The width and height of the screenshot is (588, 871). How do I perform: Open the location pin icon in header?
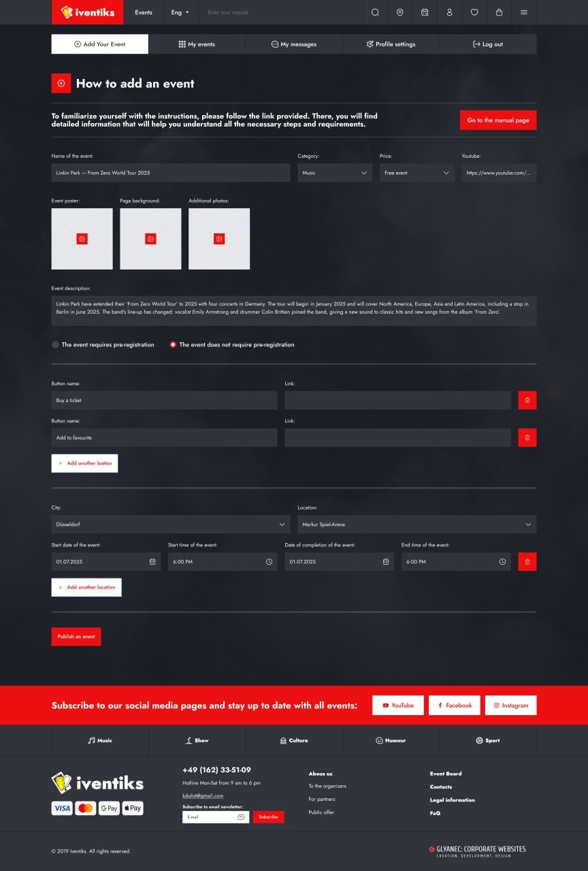(x=399, y=12)
